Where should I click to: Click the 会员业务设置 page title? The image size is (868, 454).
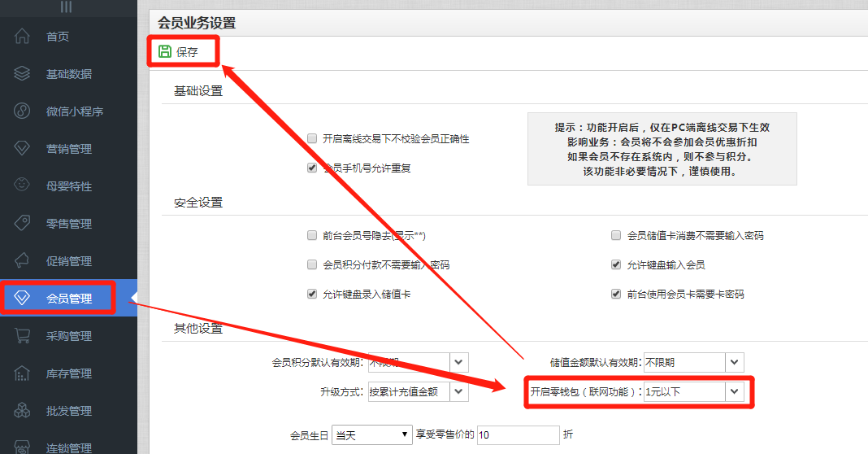point(197,23)
